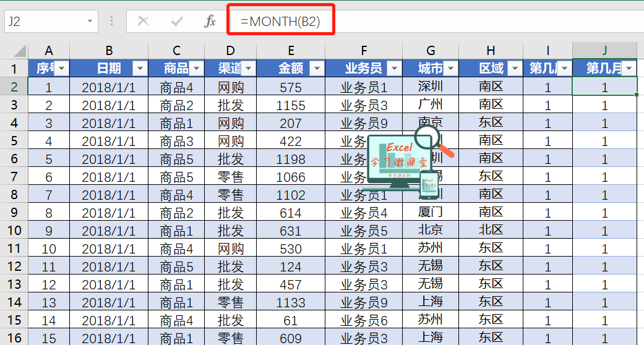Select column J header

[x=604, y=51]
